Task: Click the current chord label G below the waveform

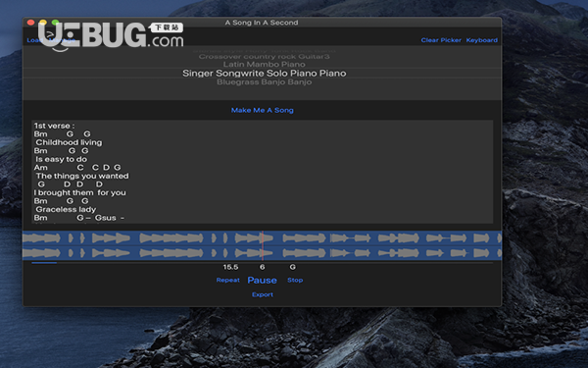Action: coord(292,267)
